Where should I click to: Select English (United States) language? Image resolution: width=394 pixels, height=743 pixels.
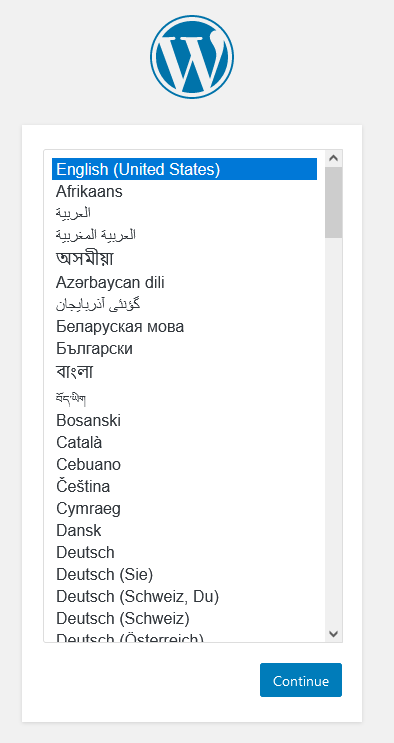point(184,169)
